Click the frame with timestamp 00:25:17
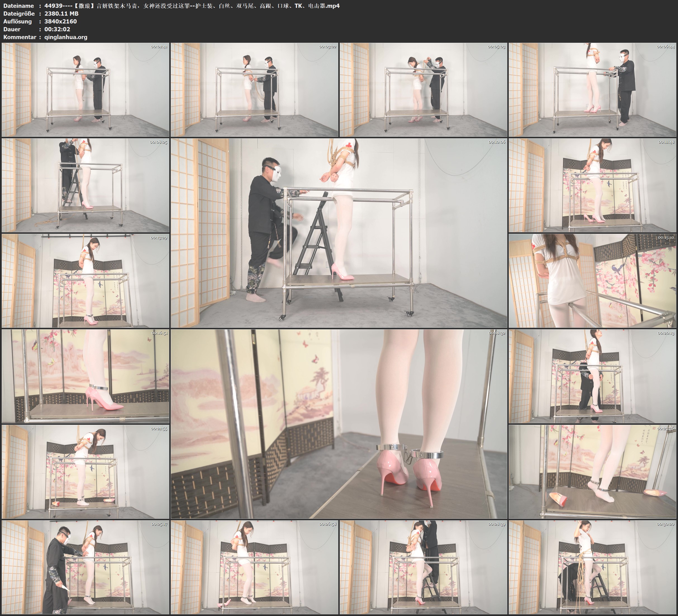Viewport: 678px width, 616px height. pyautogui.click(x=85, y=567)
